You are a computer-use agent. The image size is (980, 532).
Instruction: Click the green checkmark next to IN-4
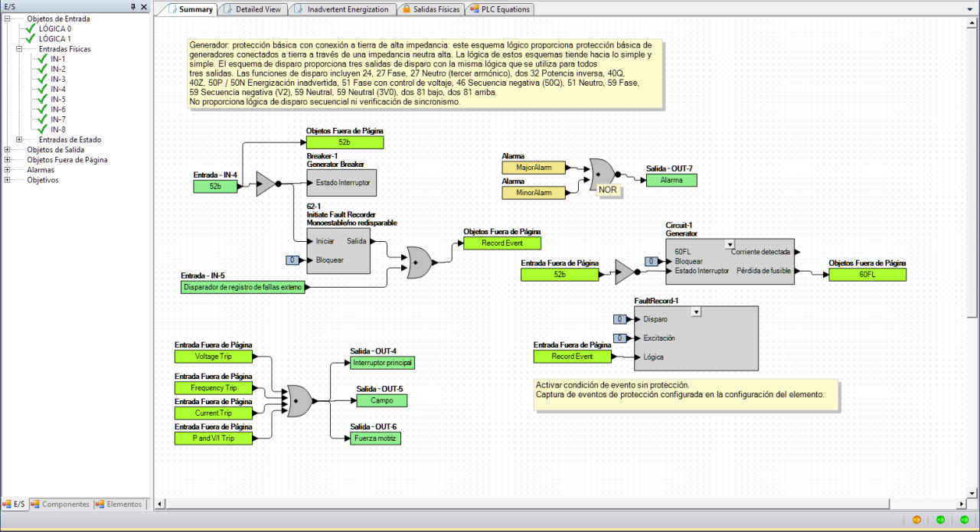click(43, 90)
